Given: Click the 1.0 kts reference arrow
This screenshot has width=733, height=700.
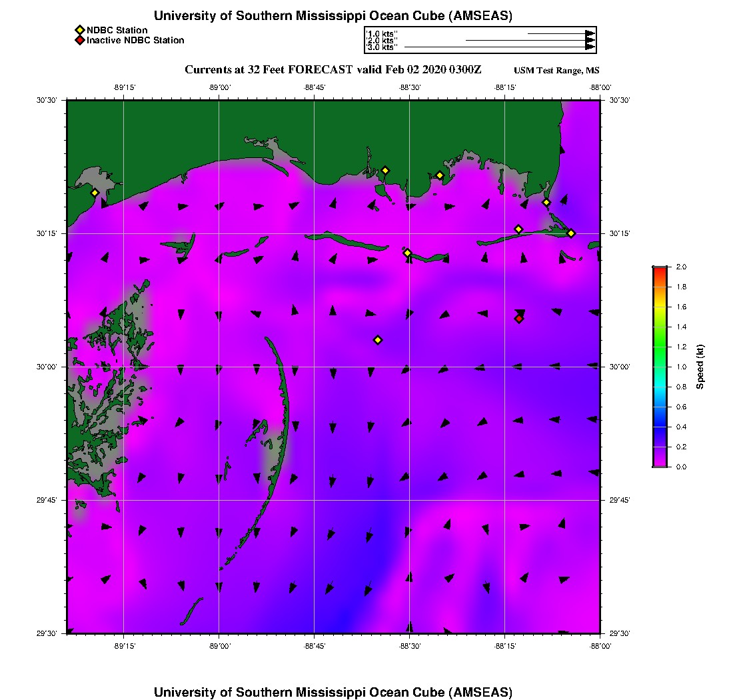Looking at the screenshot, I should click(562, 34).
